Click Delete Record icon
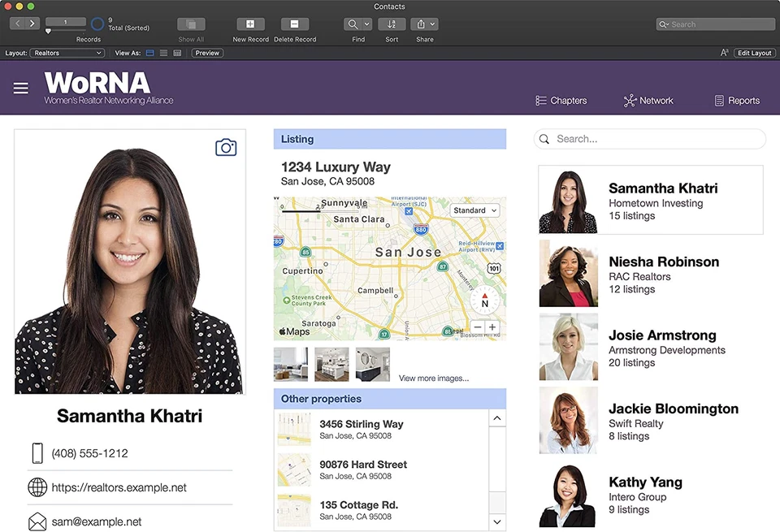 [294, 24]
